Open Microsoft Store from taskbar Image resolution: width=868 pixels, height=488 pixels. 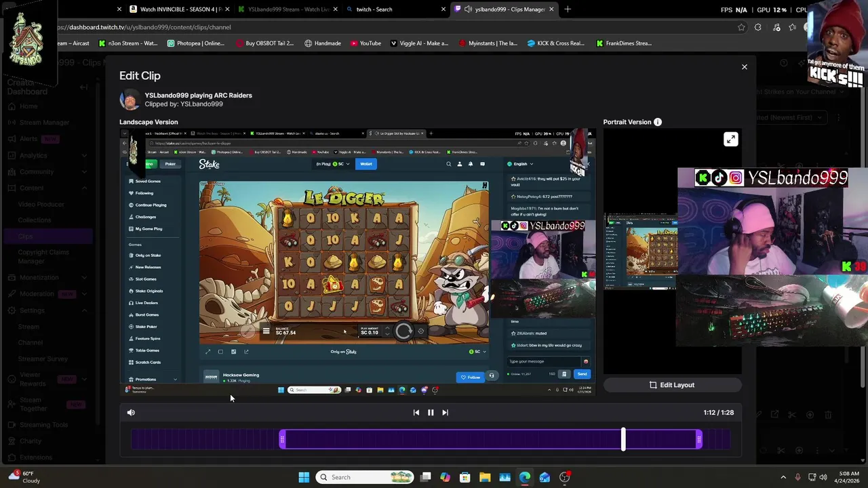point(465,477)
